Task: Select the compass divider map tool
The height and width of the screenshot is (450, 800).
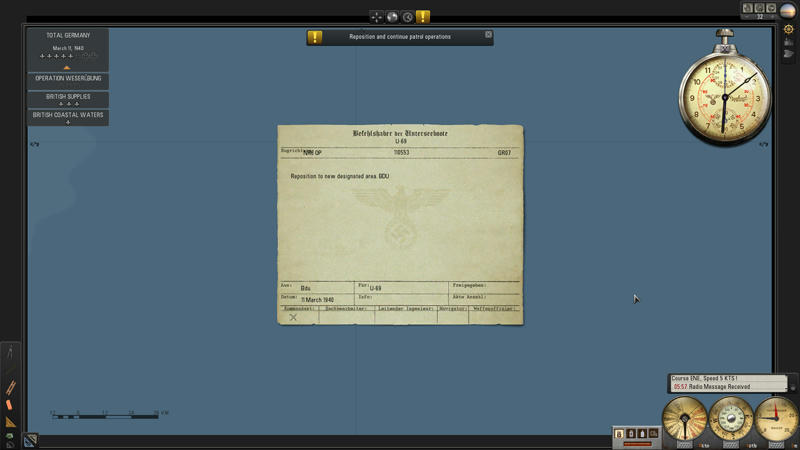Action: pyautogui.click(x=10, y=352)
